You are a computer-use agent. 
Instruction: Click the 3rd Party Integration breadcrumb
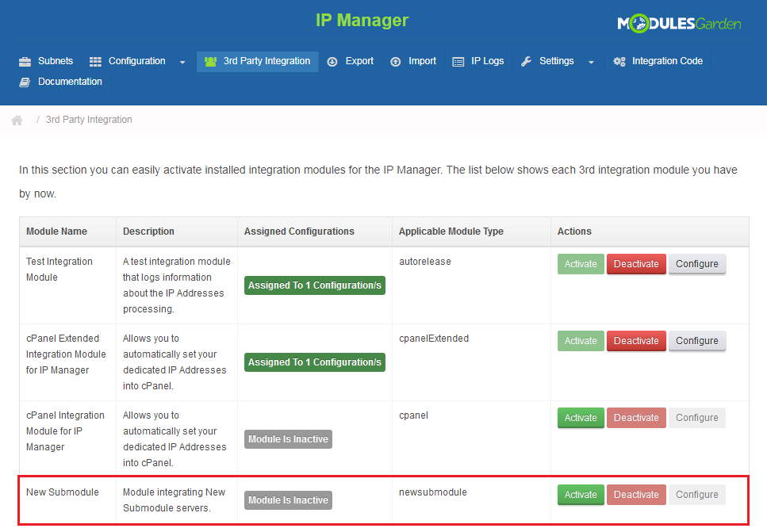pyautogui.click(x=89, y=120)
